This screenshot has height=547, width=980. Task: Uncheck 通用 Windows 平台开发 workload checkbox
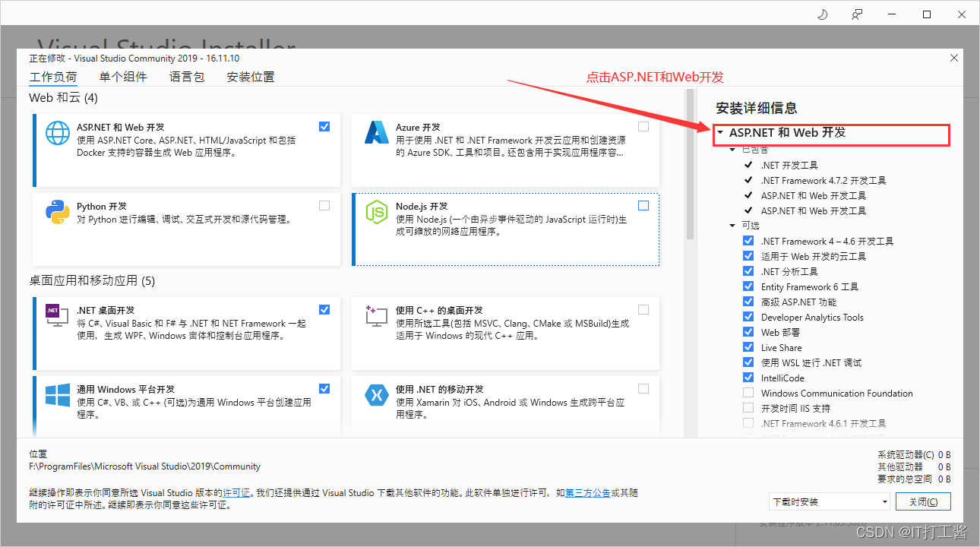click(x=324, y=388)
